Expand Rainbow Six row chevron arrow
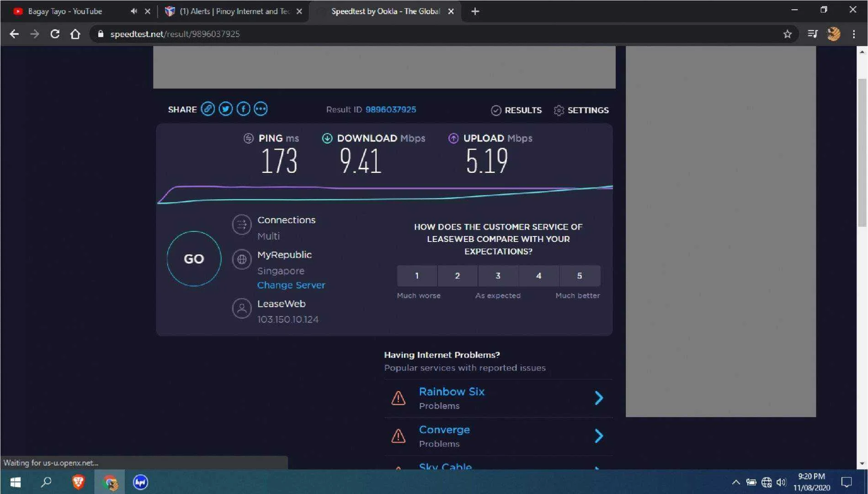Screen dimensions: 868x494 (599, 398)
